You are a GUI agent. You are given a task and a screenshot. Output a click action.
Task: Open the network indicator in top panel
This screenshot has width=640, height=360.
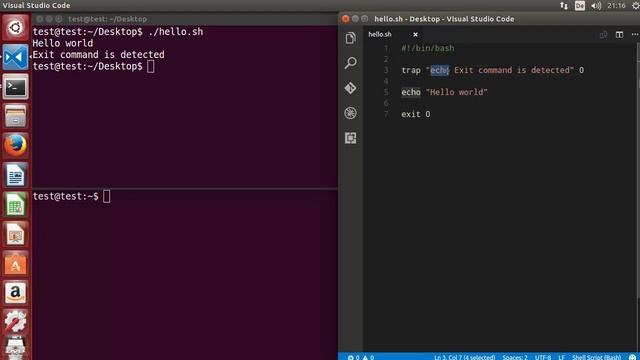point(564,6)
